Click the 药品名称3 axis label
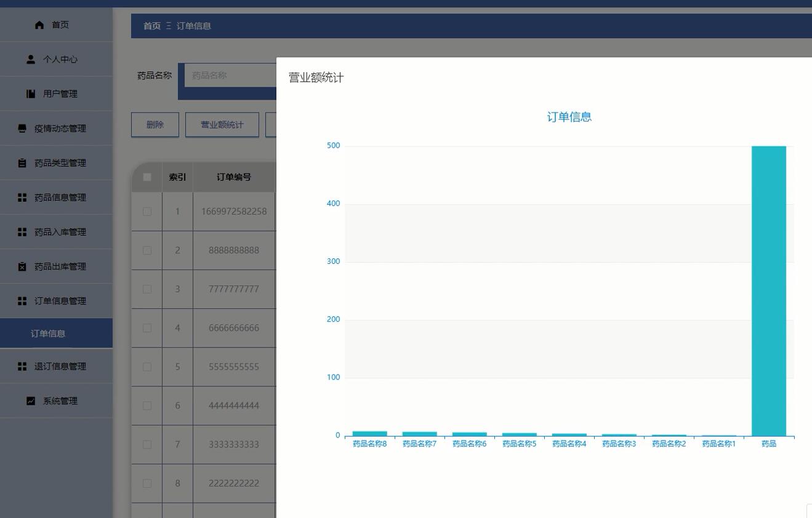 click(x=619, y=444)
